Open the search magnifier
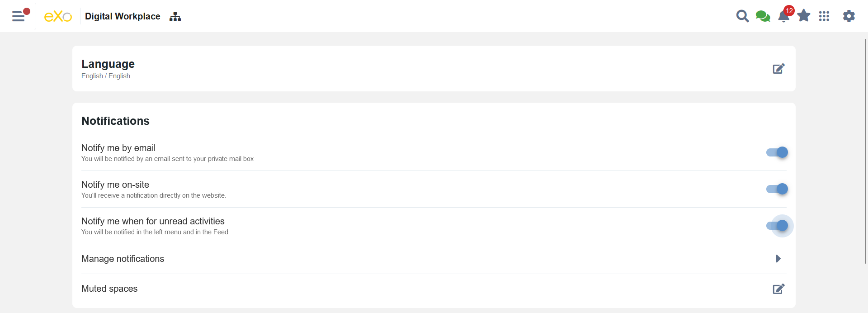This screenshot has height=313, width=868. 742,16
